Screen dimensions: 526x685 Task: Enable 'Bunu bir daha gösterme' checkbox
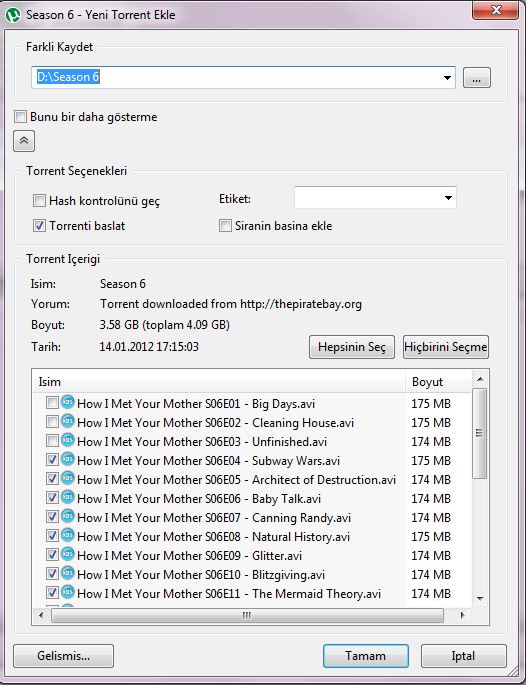(x=20, y=117)
